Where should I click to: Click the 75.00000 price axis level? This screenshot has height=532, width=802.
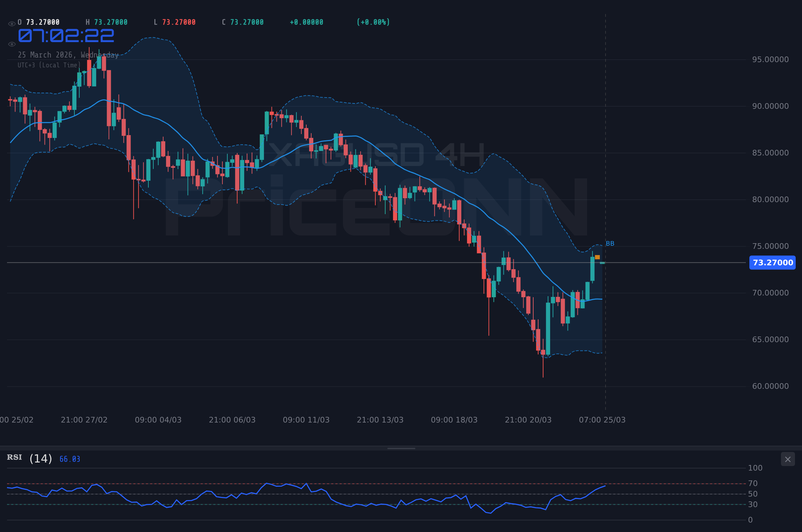click(x=770, y=246)
